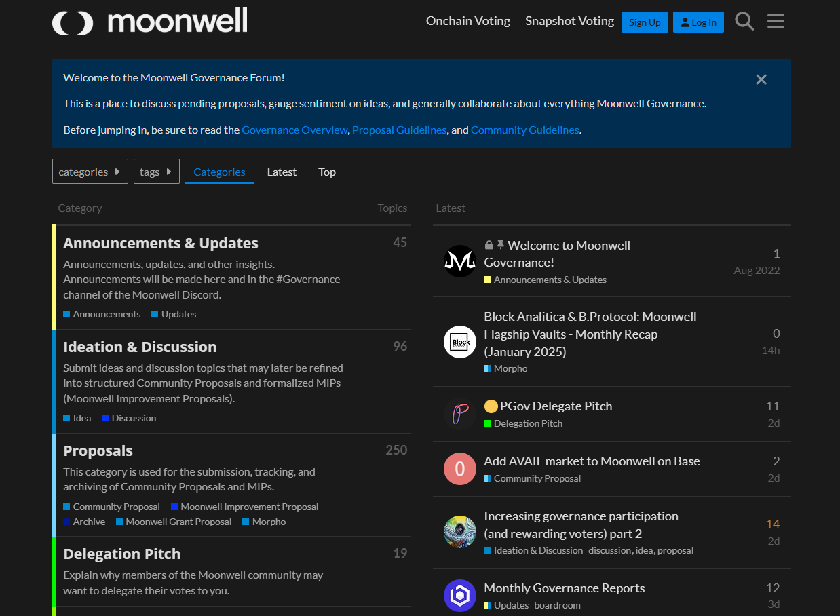Open the Discussion subcategory

129,418
